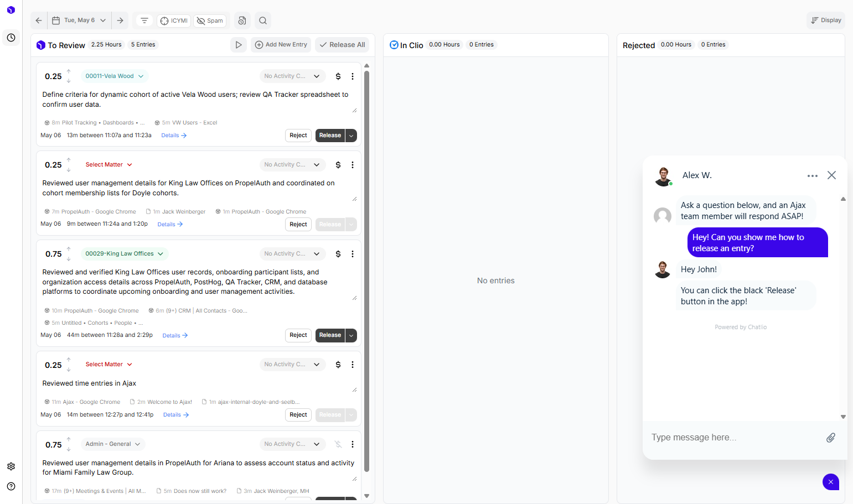Screen dimensions: 853x504
Task: Reject the 11:24a Doyle cohorts entry
Action: tap(298, 225)
